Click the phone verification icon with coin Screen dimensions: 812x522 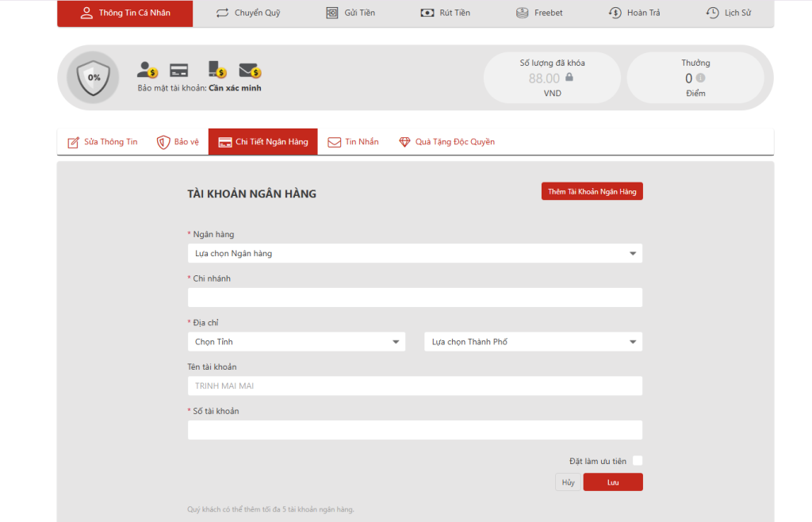(217, 69)
